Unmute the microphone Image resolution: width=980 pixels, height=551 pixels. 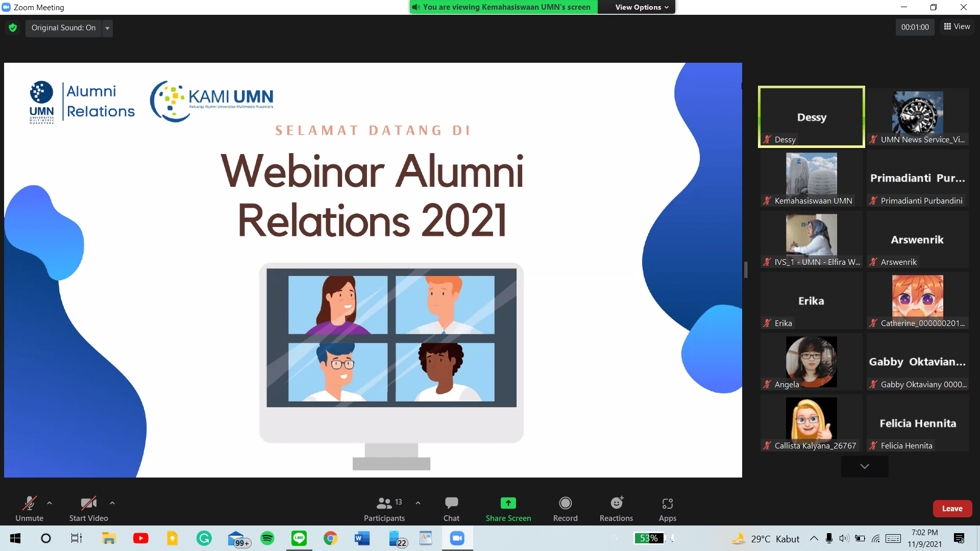29,504
